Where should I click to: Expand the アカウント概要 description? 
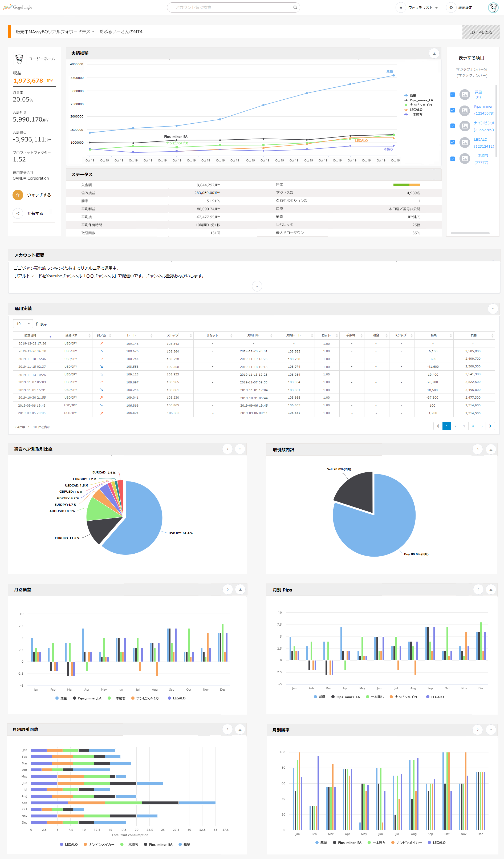click(x=257, y=286)
